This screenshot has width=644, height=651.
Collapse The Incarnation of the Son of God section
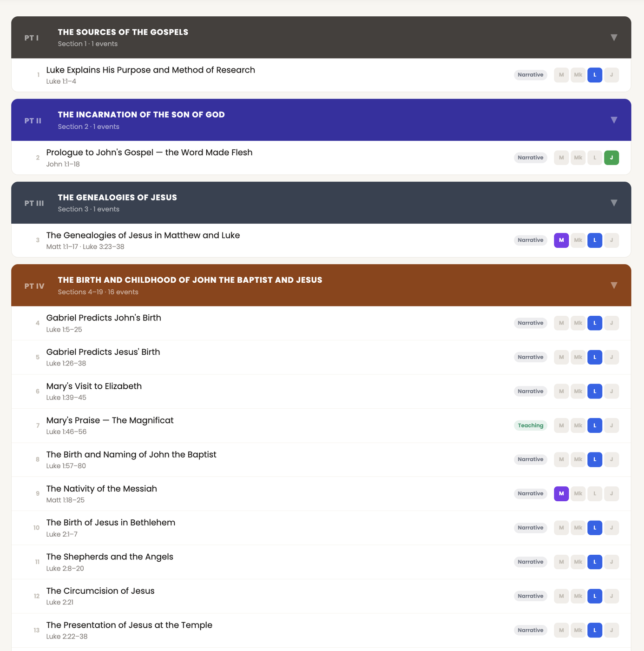click(614, 120)
